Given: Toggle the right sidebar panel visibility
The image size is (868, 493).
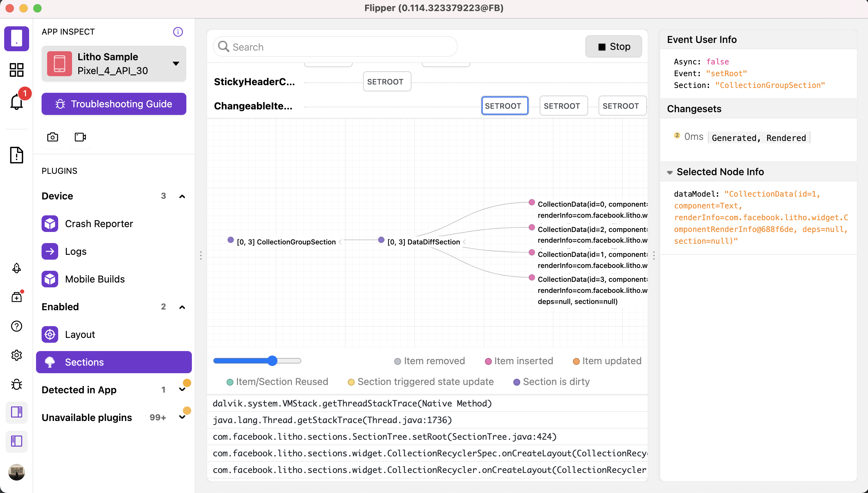Looking at the screenshot, I should pos(17,412).
